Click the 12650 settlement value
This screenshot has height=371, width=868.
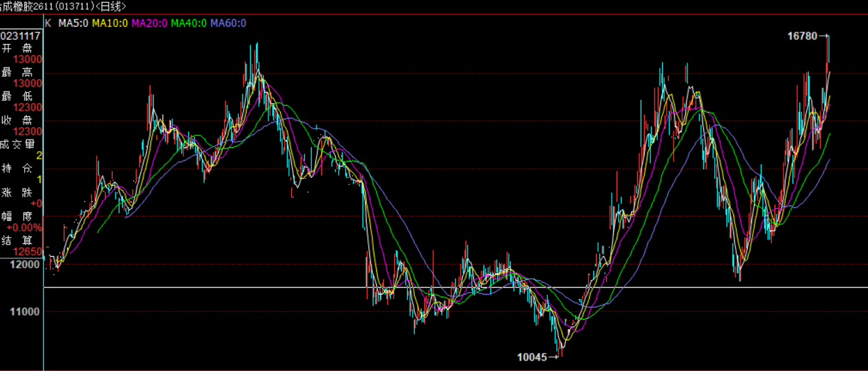28,252
